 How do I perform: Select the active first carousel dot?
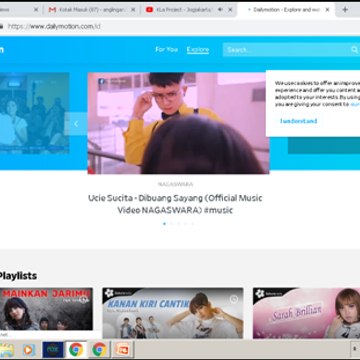click(164, 224)
